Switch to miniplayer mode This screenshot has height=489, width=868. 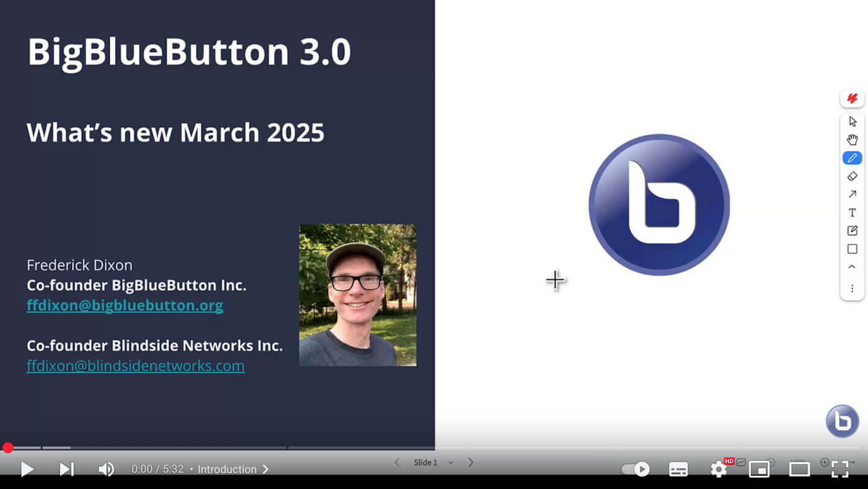point(759,469)
